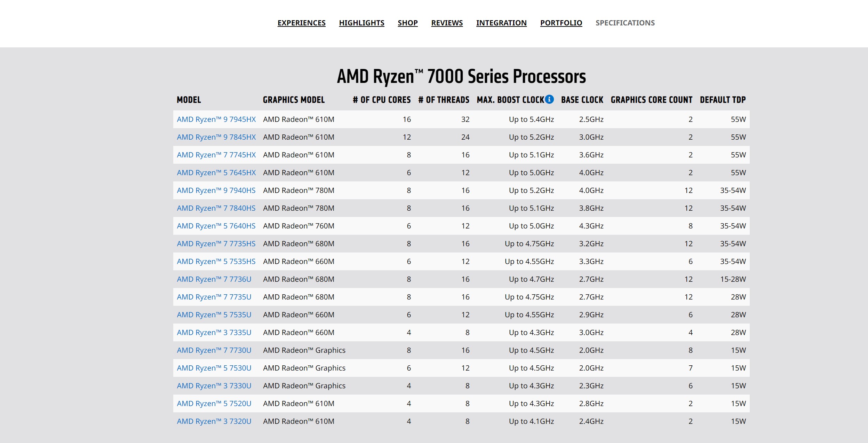Click graphics core count 7 cell
The height and width of the screenshot is (443, 868).
[x=691, y=368]
